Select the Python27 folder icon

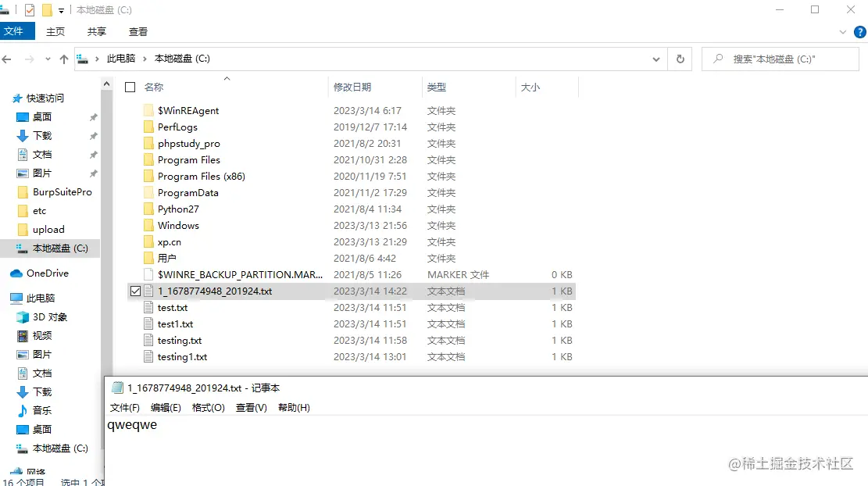148,209
